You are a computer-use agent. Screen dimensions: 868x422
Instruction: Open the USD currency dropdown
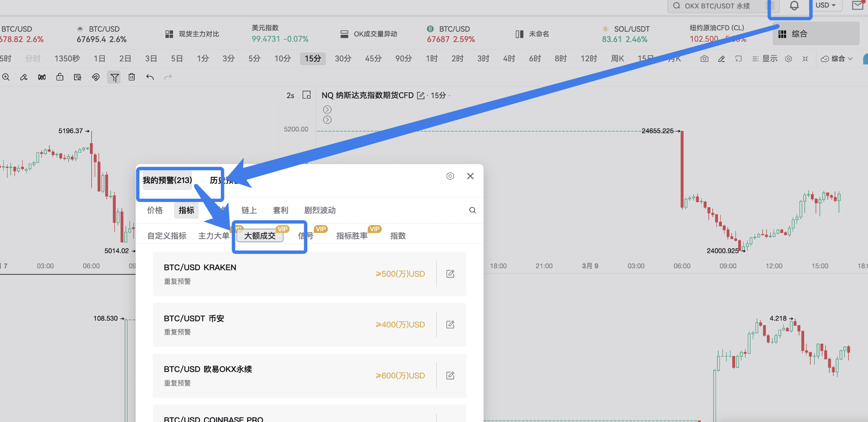coord(825,6)
